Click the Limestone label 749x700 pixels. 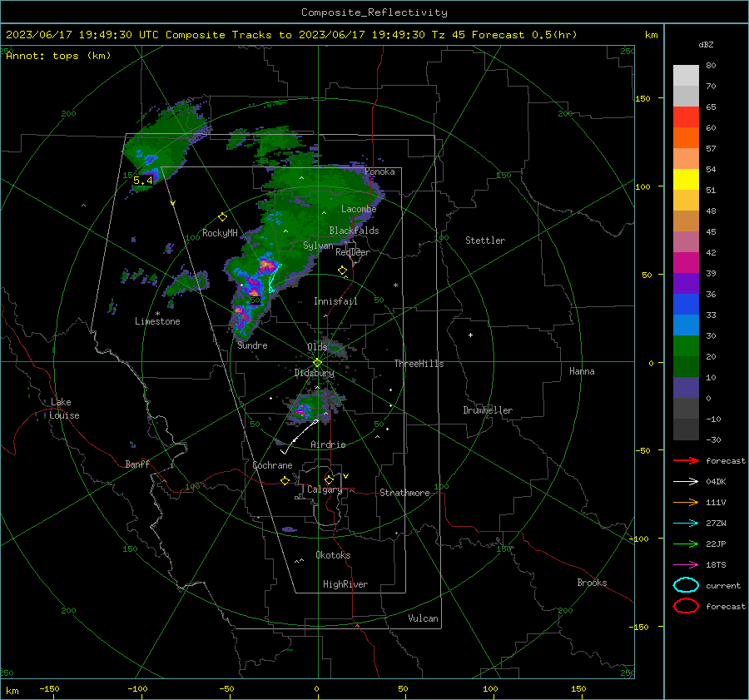[x=157, y=321]
